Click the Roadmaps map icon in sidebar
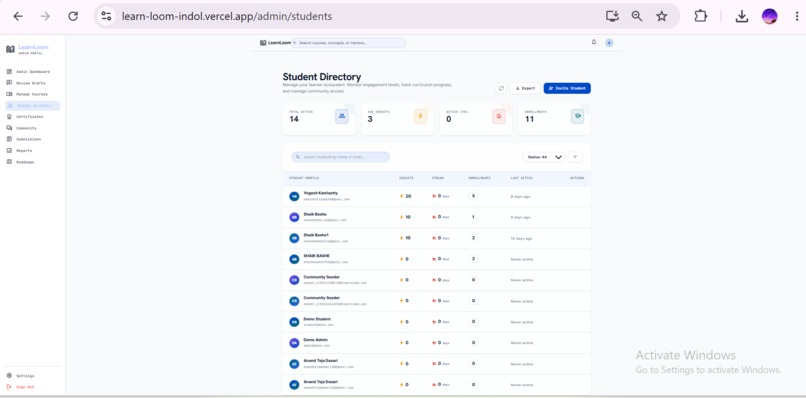 tap(9, 162)
